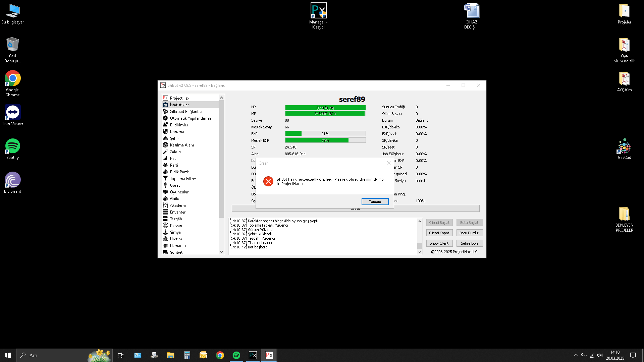Show hidden system tray icons chevron
The height and width of the screenshot is (362, 644).
coord(576,355)
